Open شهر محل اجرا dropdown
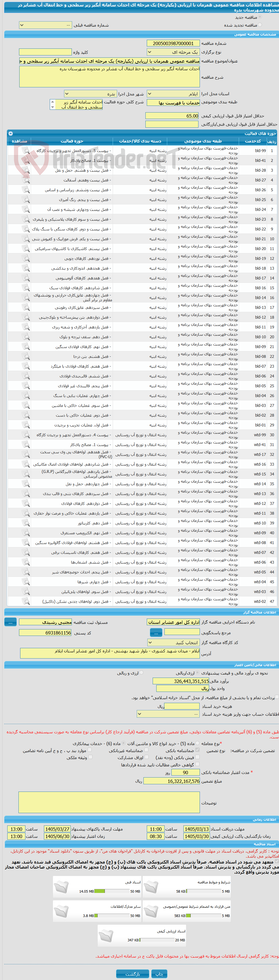Image resolution: width=279 pixels, height=980 pixels. pyautogui.click(x=90, y=94)
